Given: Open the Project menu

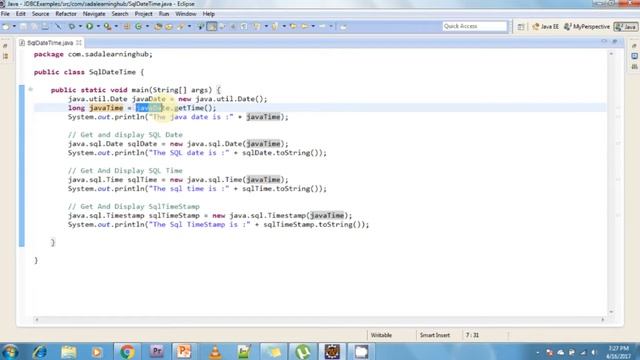Looking at the screenshot, I should [143, 14].
